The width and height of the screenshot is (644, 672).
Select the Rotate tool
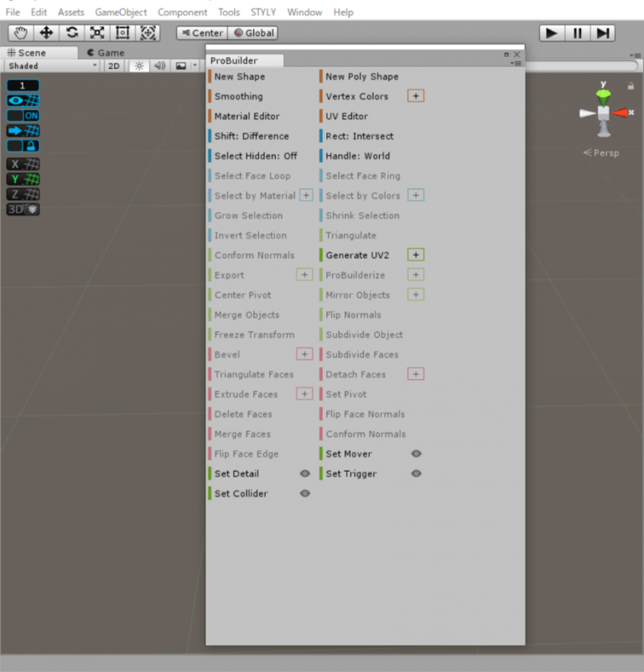(x=72, y=33)
